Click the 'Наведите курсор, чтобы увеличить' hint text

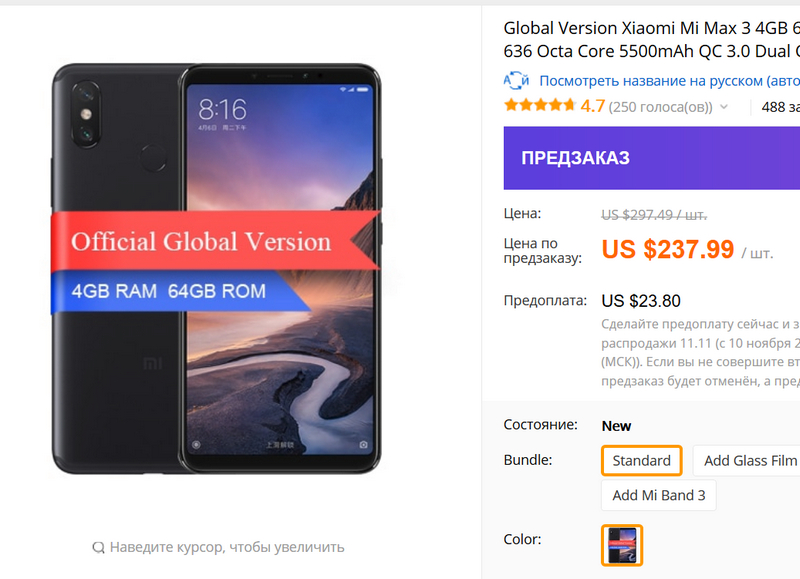(x=227, y=547)
